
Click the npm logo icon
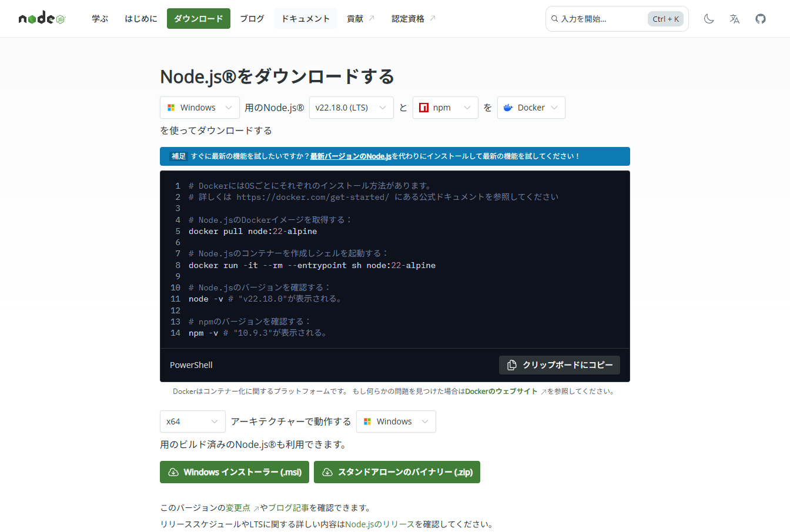pos(424,108)
